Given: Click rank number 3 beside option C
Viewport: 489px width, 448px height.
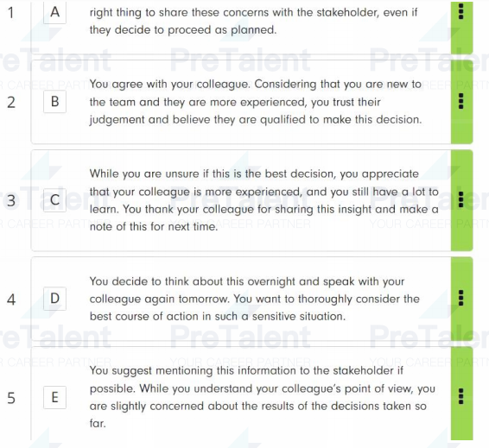Looking at the screenshot, I should point(11,200).
